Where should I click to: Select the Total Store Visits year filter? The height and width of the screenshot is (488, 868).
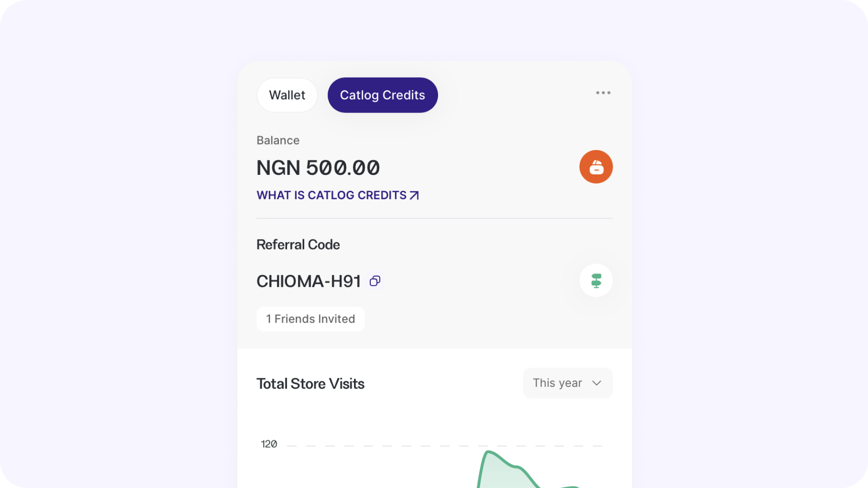(x=567, y=383)
